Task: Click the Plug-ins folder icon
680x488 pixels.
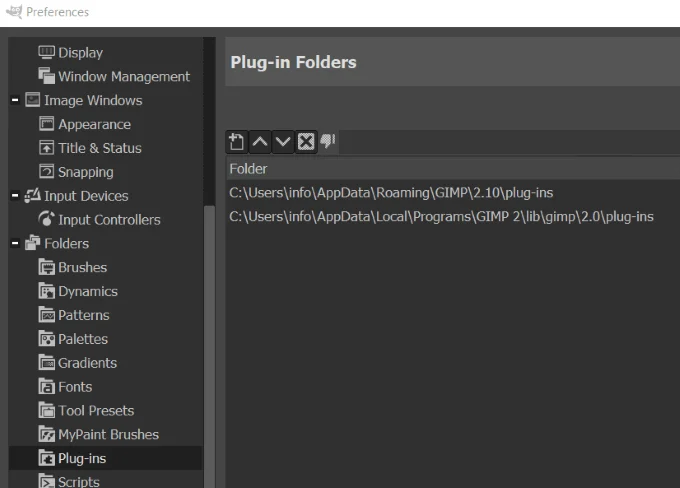Action: (46, 458)
